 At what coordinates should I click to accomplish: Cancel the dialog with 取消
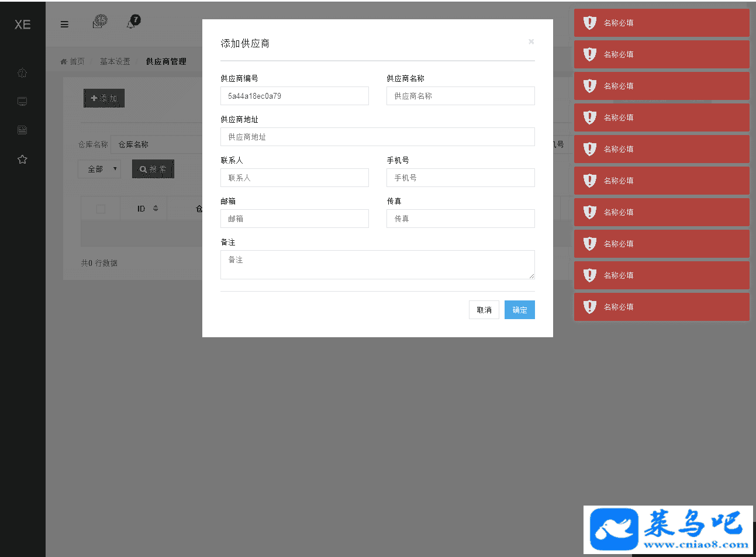[x=484, y=310]
